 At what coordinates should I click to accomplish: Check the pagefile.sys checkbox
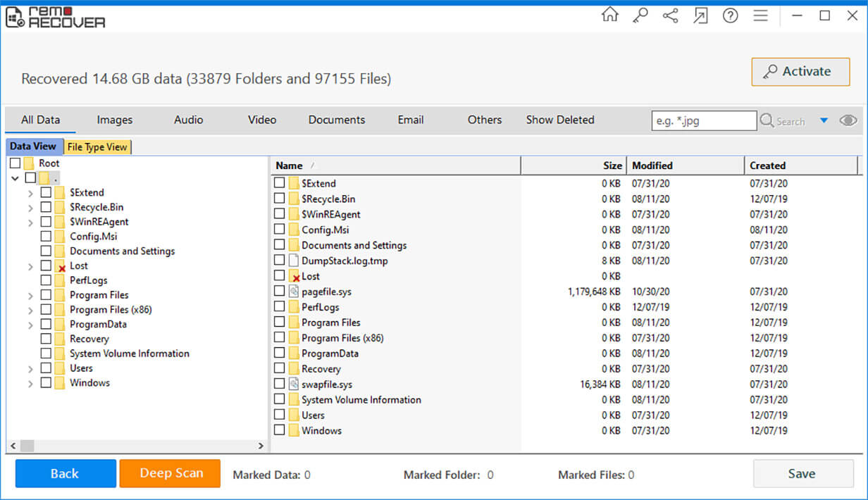tap(280, 292)
